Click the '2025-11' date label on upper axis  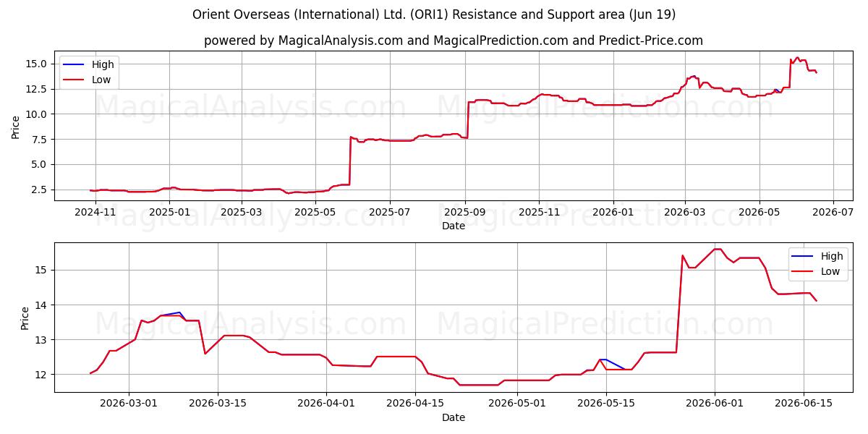(539, 212)
